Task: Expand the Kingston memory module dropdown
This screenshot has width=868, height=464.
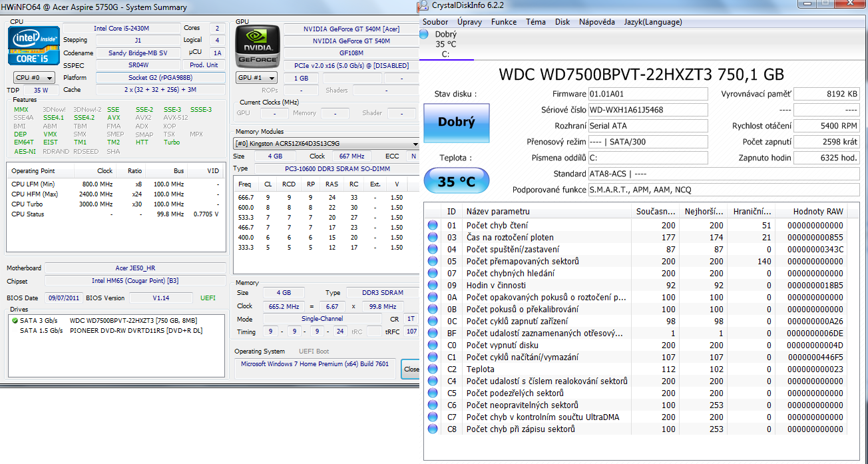Action: 325,144
